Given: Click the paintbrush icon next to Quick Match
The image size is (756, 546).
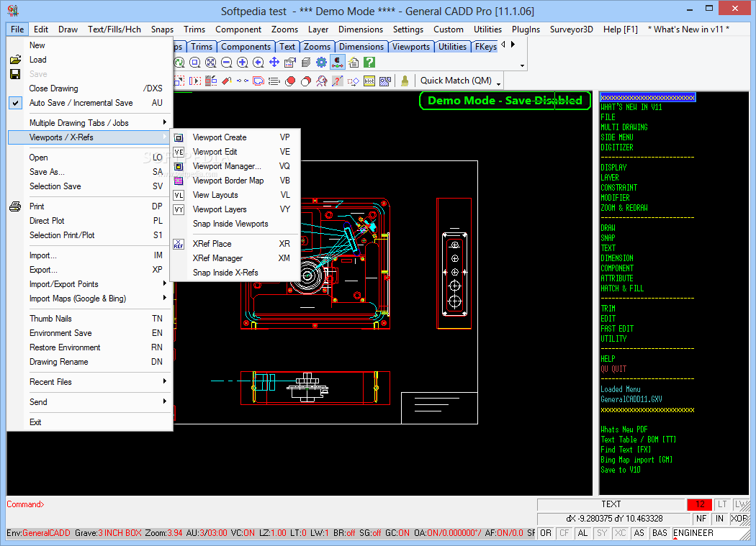Looking at the screenshot, I should pyautogui.click(x=405, y=81).
